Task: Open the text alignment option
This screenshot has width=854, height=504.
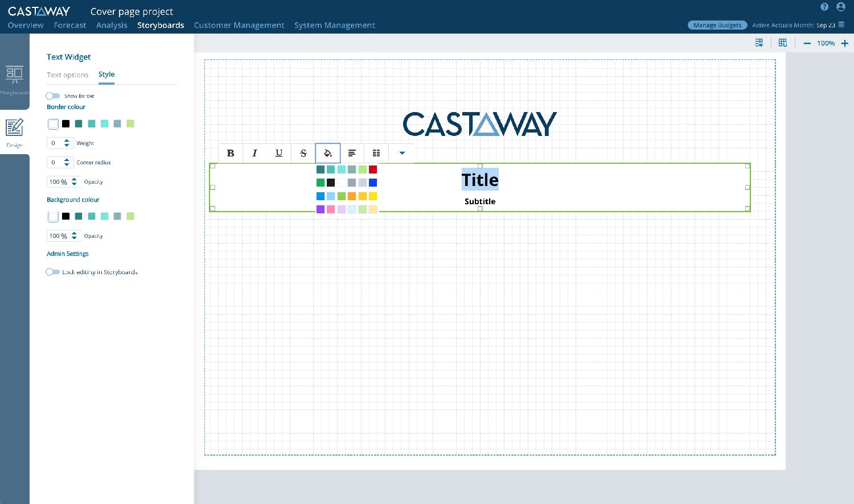Action: coord(352,153)
